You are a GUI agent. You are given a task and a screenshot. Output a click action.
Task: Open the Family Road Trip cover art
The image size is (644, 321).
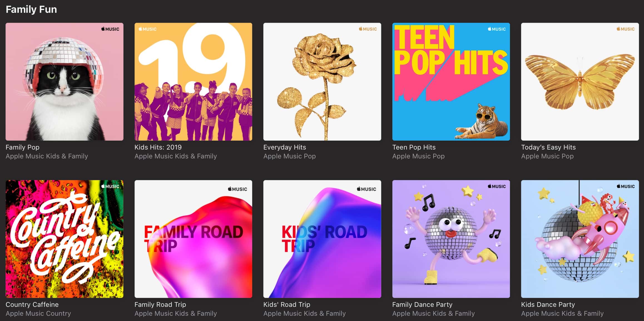(x=193, y=239)
